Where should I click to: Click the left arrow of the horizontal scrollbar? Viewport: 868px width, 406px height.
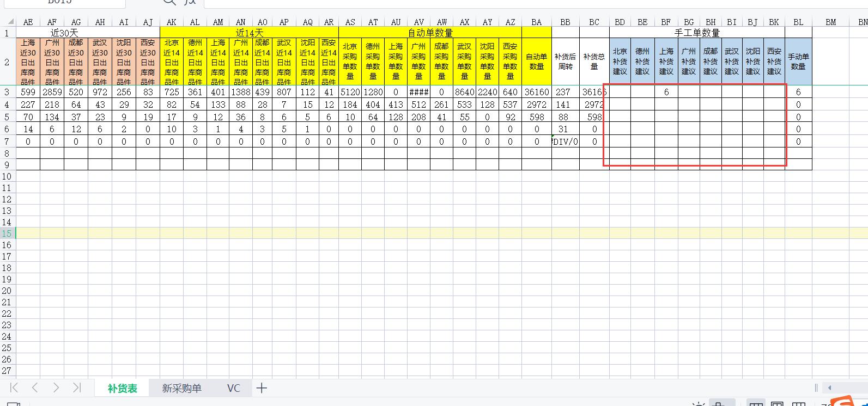(x=829, y=388)
